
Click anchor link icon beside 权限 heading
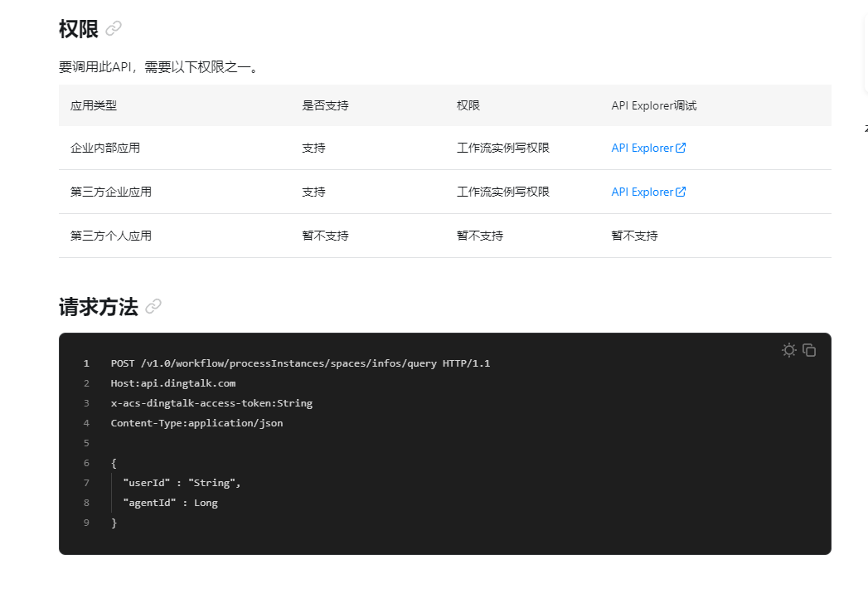pos(114,28)
